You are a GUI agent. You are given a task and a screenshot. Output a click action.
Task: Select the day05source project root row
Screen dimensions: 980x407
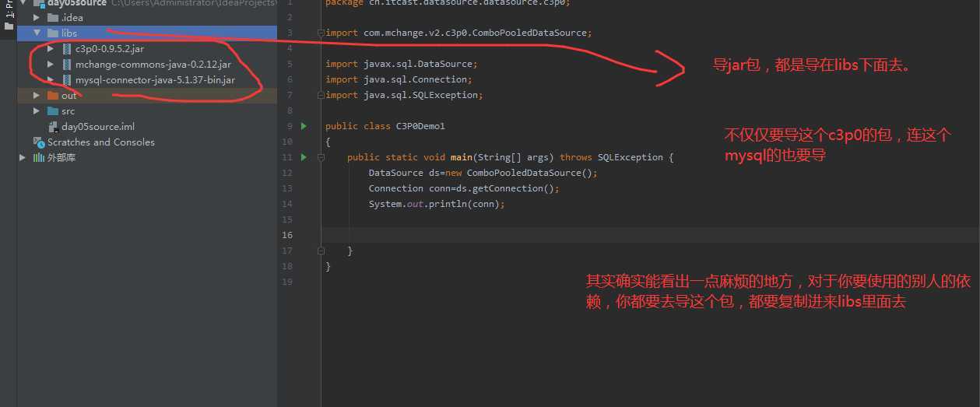coord(147,4)
